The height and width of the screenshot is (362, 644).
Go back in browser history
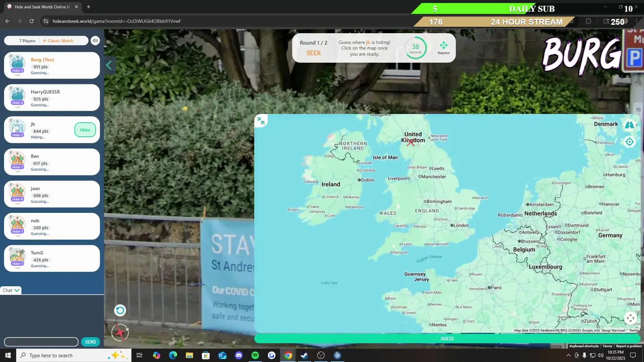coord(7,21)
